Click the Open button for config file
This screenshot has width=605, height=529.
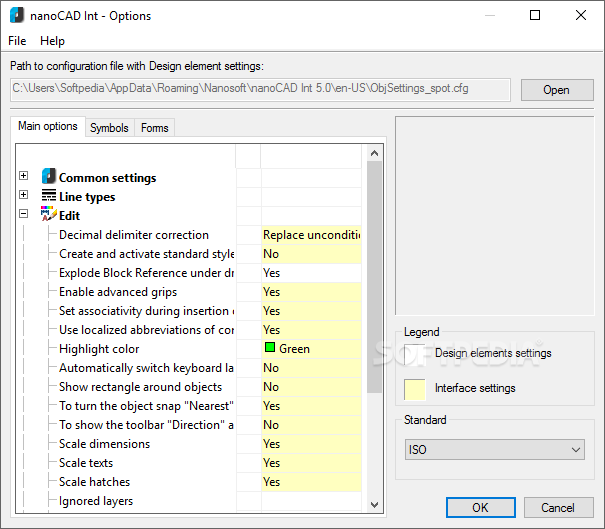pos(557,90)
